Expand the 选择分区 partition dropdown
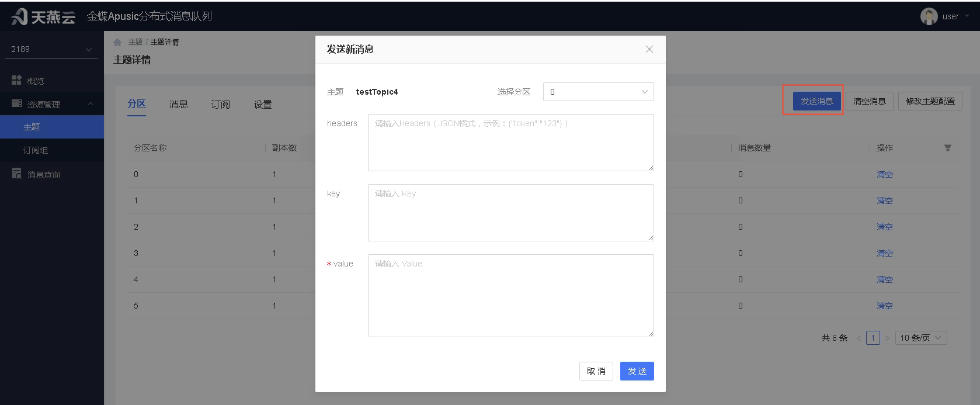 [x=598, y=92]
